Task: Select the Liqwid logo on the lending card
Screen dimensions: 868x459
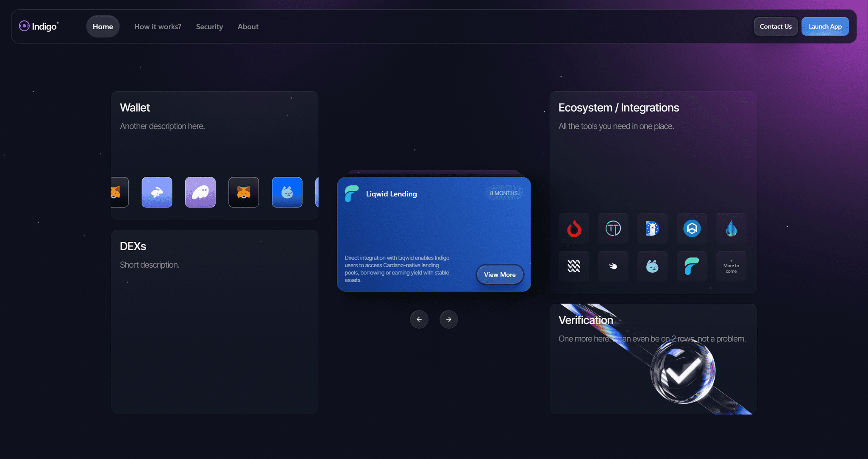Action: (x=351, y=194)
